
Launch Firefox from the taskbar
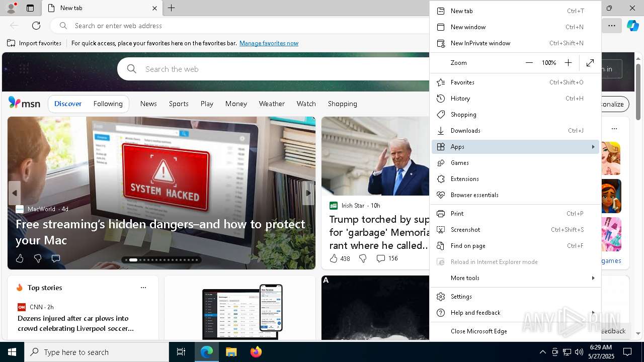pos(256,352)
